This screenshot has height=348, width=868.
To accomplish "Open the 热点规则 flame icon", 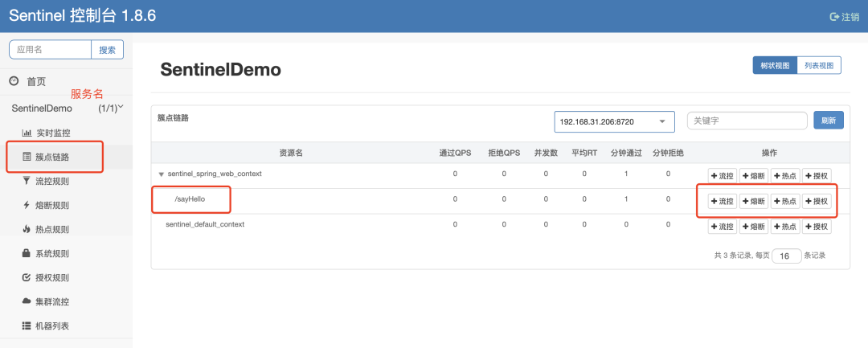I will point(27,229).
